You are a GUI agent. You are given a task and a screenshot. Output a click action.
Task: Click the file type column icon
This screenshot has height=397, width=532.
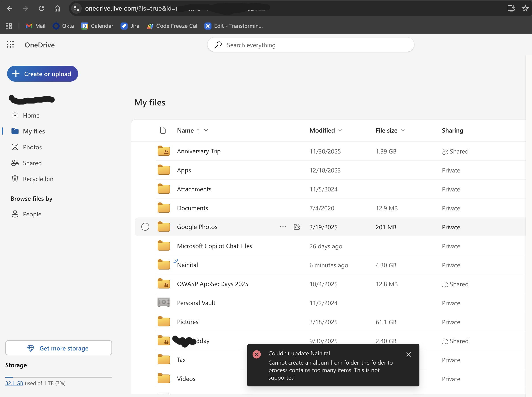click(163, 130)
